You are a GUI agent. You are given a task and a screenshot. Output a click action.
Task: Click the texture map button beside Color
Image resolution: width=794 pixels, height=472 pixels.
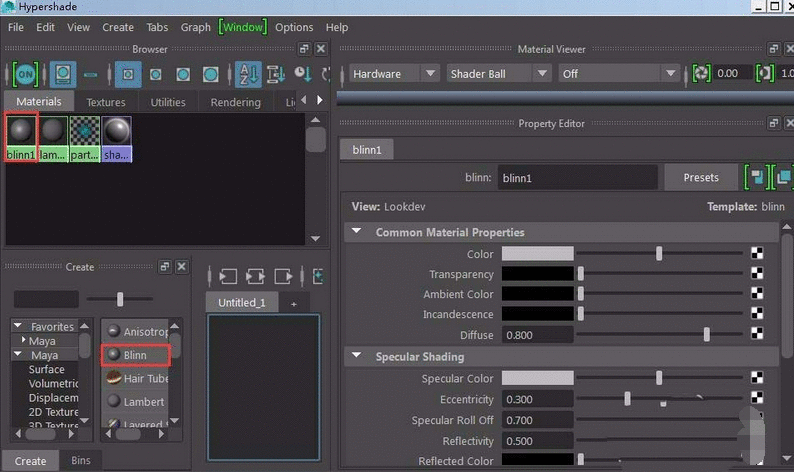pyautogui.click(x=757, y=254)
